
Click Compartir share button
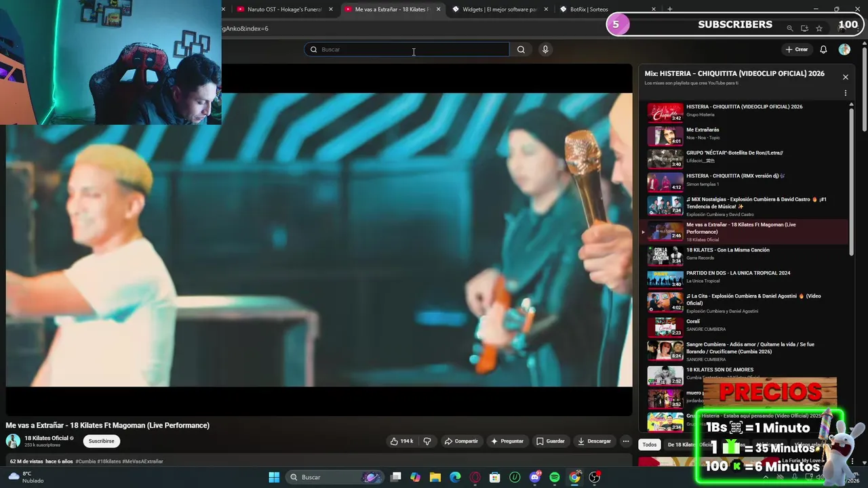pyautogui.click(x=461, y=441)
